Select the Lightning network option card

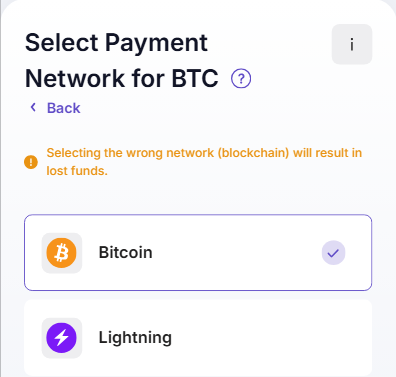pyautogui.click(x=198, y=338)
